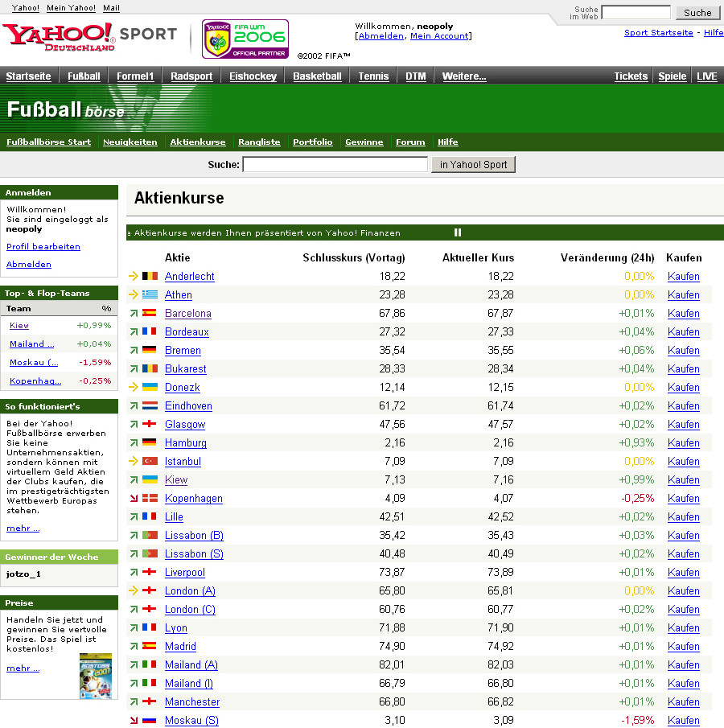Click the Turkish flag beside Istanbul
The width and height of the screenshot is (724, 728).
coord(150,461)
